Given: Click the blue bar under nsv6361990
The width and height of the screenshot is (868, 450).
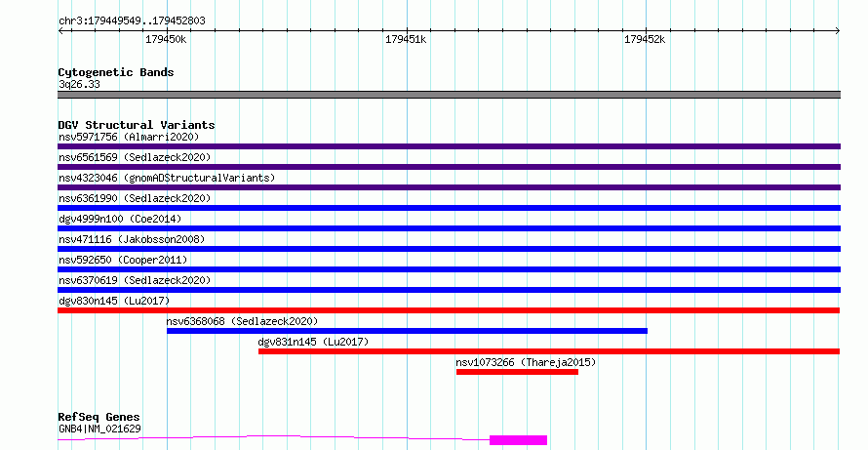Looking at the screenshot, I should (449, 208).
